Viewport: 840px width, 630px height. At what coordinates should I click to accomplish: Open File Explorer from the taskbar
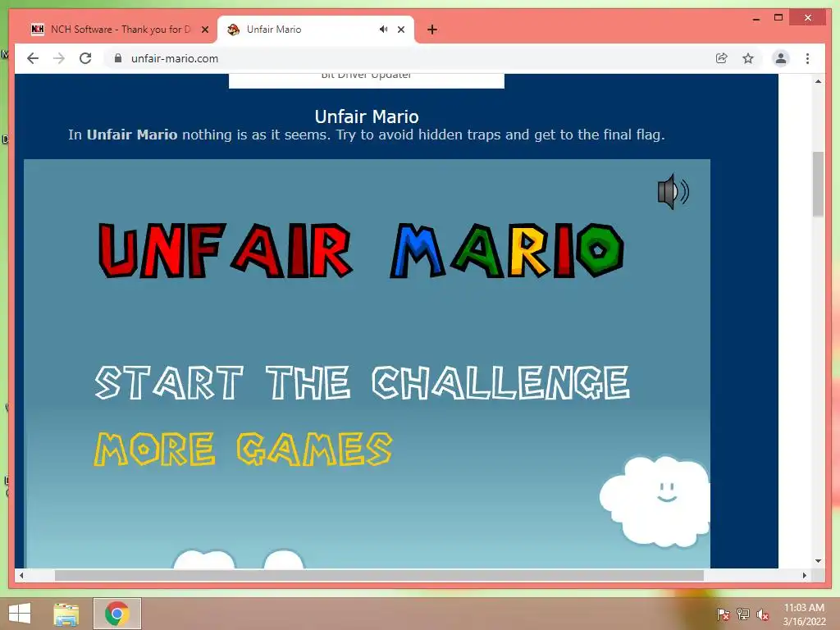(x=66, y=614)
